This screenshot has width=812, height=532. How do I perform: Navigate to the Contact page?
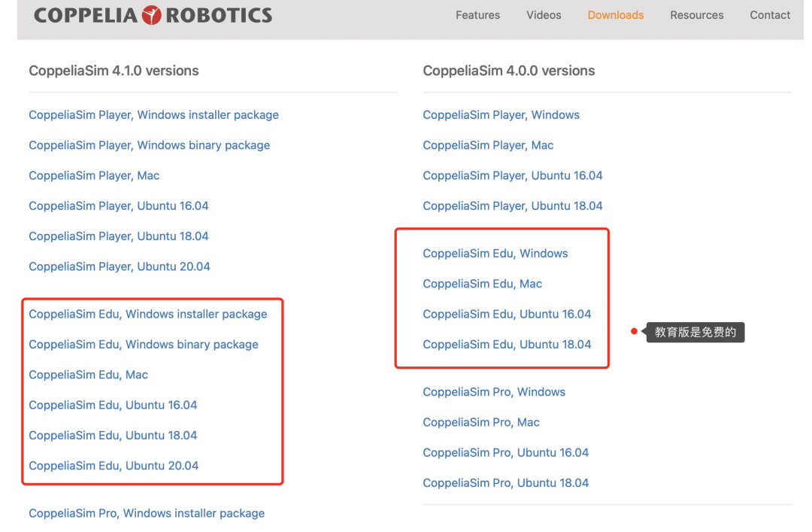tap(770, 15)
